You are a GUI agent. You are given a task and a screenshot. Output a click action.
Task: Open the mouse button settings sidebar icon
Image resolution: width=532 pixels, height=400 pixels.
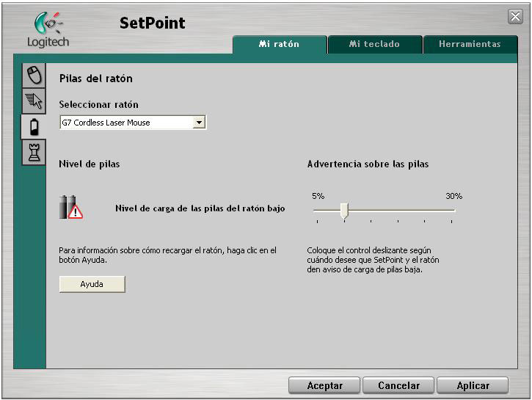point(32,76)
